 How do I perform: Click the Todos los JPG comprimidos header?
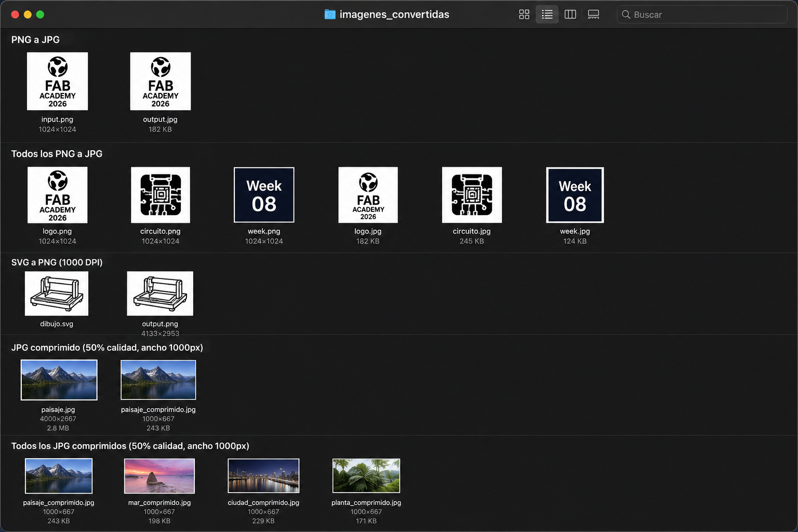pyautogui.click(x=130, y=446)
